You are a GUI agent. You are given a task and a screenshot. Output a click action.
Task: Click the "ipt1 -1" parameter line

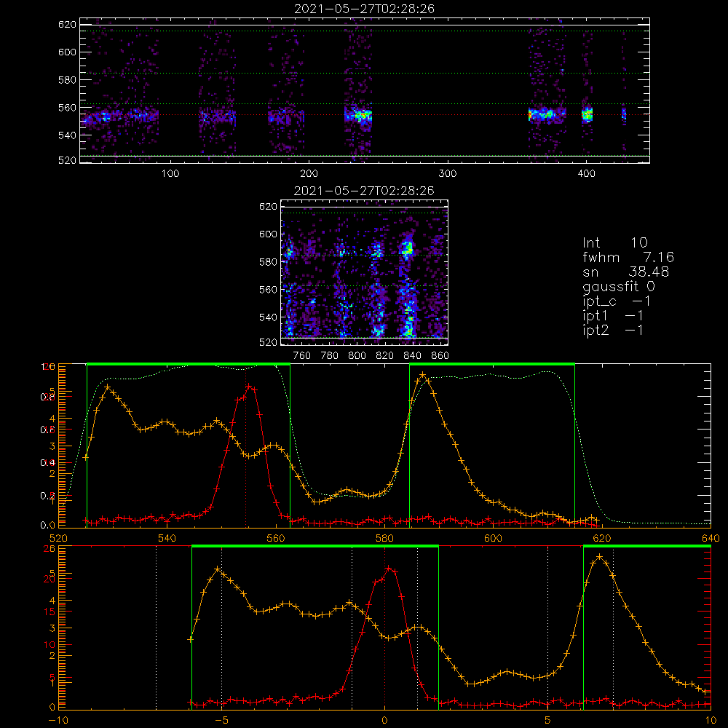(x=613, y=316)
